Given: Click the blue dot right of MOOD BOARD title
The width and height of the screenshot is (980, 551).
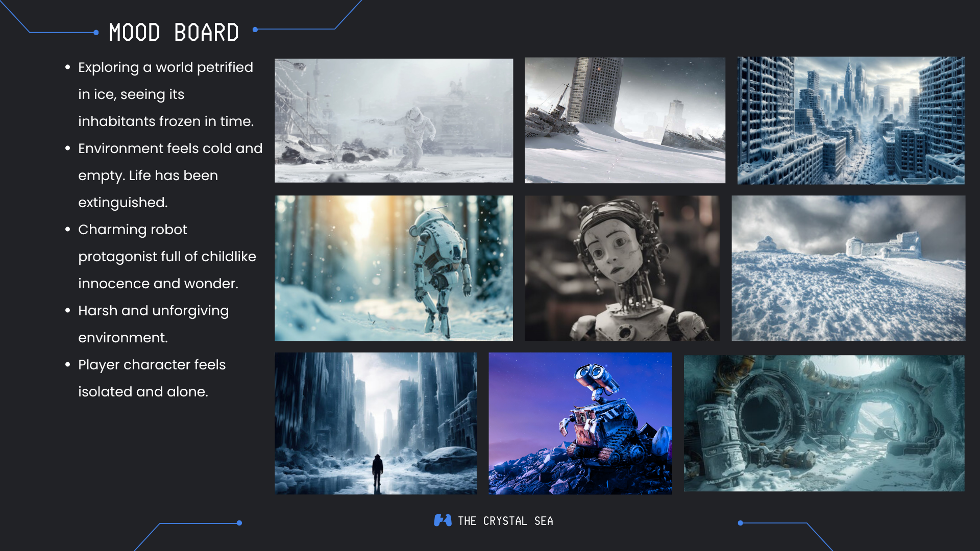Looking at the screenshot, I should point(255,30).
